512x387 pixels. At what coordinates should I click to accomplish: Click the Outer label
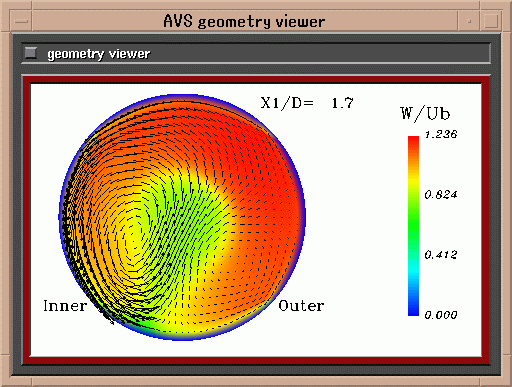301,306
